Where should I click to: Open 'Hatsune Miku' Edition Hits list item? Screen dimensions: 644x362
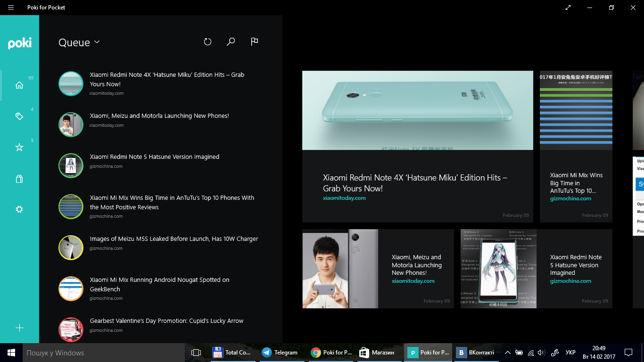[160, 84]
